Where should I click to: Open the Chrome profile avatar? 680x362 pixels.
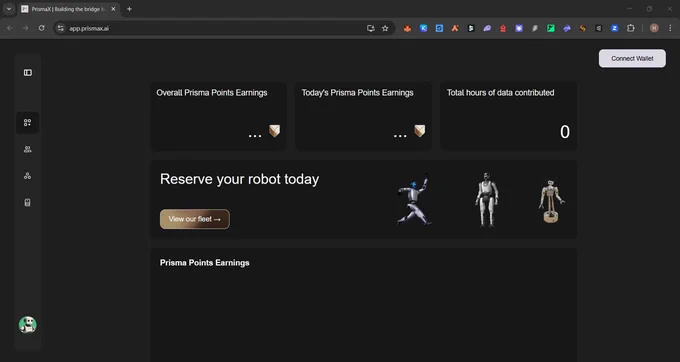(x=654, y=28)
